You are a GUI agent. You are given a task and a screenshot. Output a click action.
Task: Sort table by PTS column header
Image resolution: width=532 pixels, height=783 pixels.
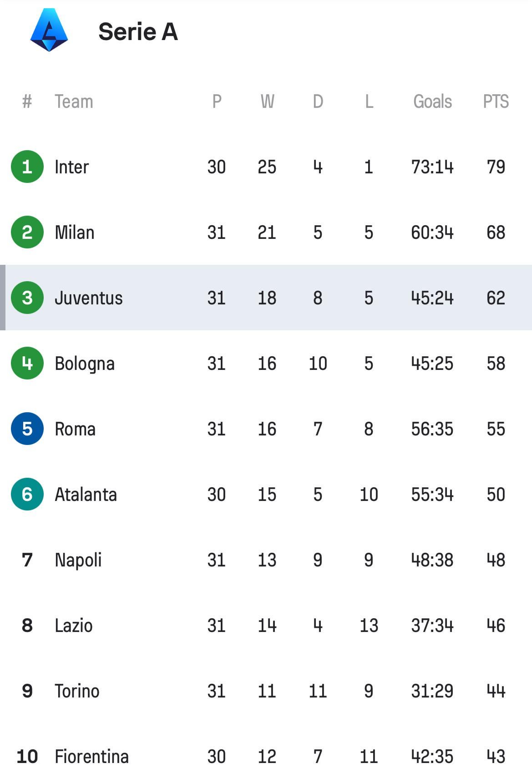[x=496, y=101]
